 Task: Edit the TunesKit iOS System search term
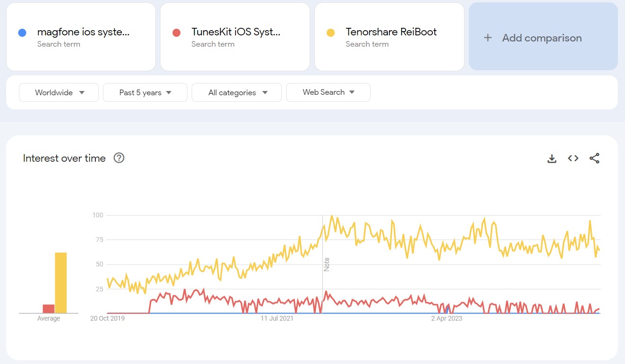pyautogui.click(x=235, y=37)
